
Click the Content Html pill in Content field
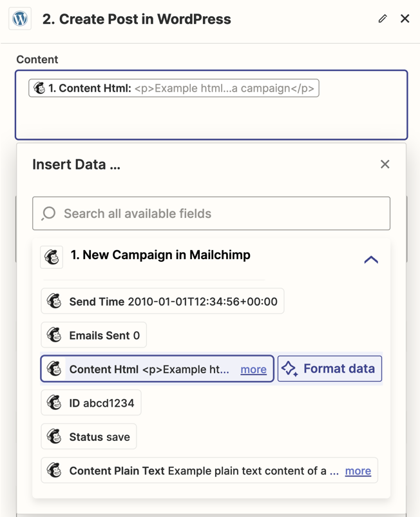(x=174, y=88)
